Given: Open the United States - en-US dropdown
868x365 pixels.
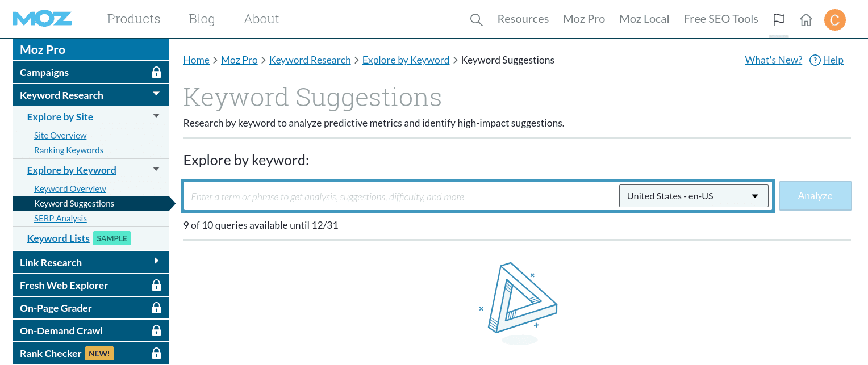Looking at the screenshot, I should coord(694,196).
